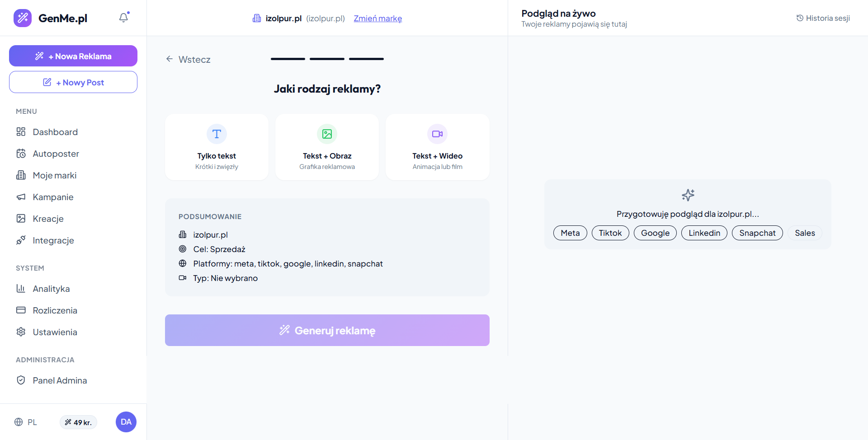The width and height of the screenshot is (868, 440).
Task: Select the Tylko tekst ad type
Action: [217, 147]
